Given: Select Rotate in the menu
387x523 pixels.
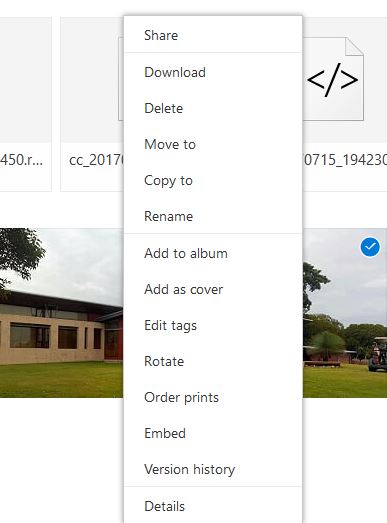Looking at the screenshot, I should (213, 361).
